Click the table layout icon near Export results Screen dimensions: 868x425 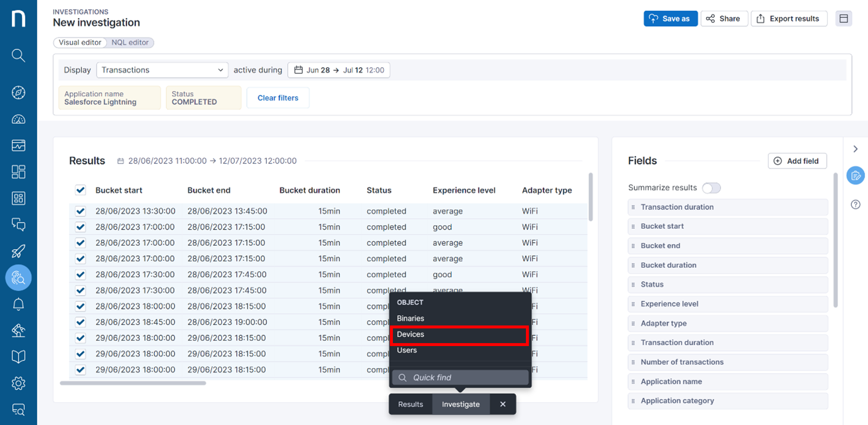point(844,18)
